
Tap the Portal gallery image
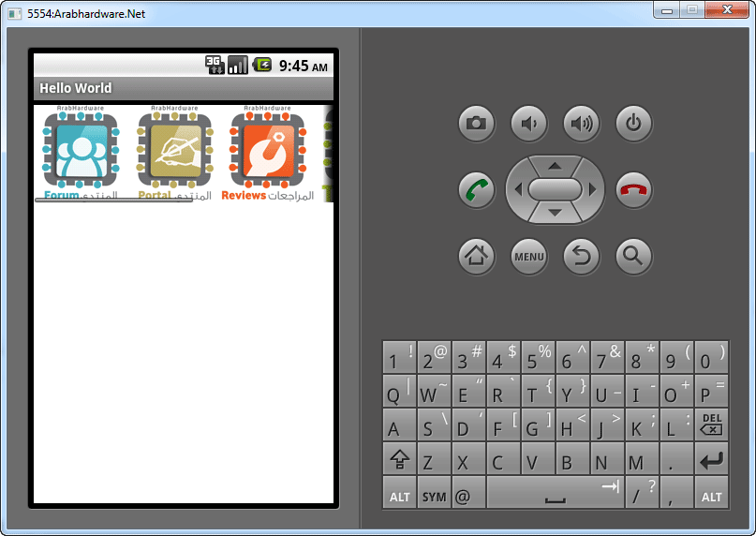tap(175, 153)
